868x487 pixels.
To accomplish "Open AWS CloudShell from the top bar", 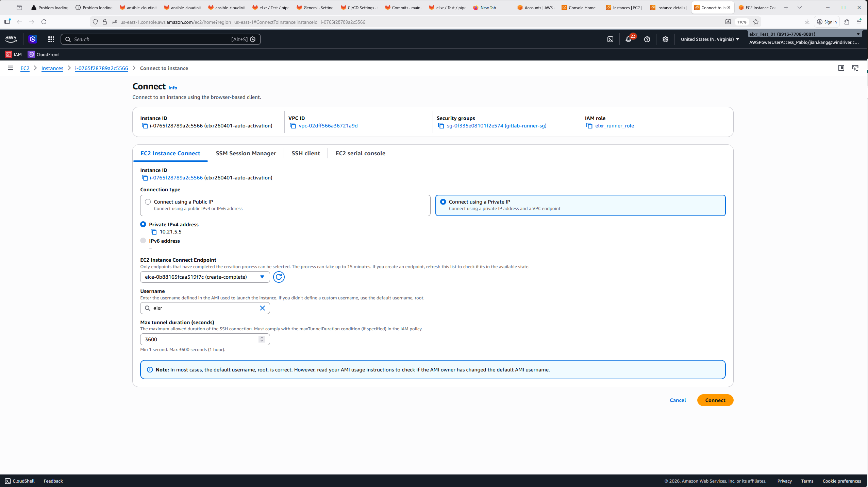I will coord(610,39).
